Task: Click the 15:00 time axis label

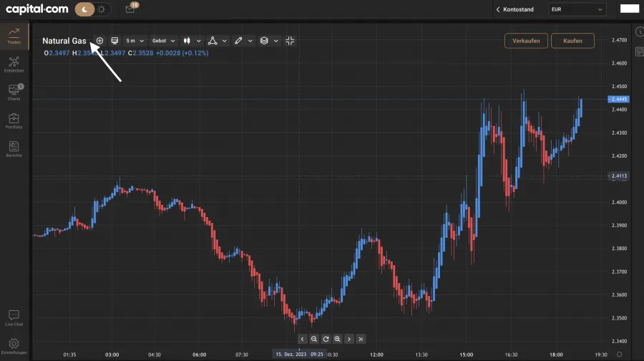Action: point(466,355)
